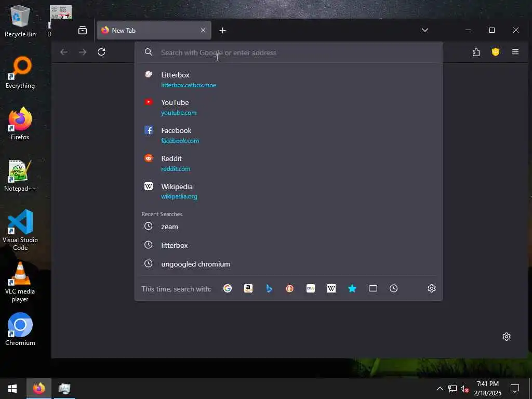The width and height of the screenshot is (532, 399).
Task: Search this time with eBay
Action: (311, 288)
